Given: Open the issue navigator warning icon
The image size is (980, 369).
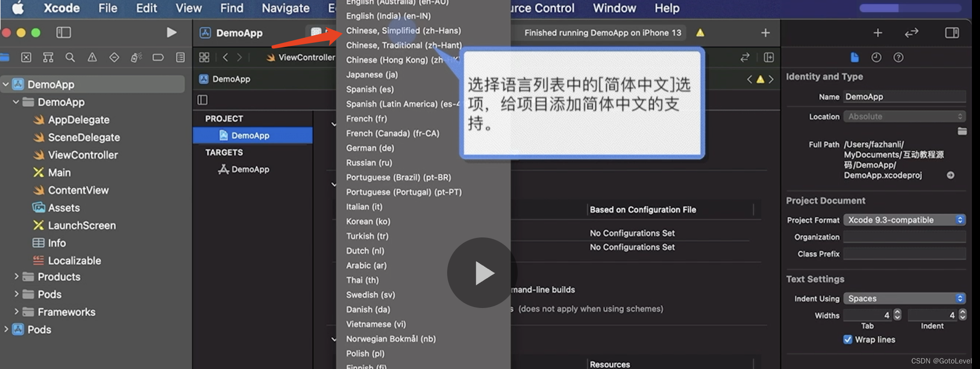Looking at the screenshot, I should tap(92, 57).
